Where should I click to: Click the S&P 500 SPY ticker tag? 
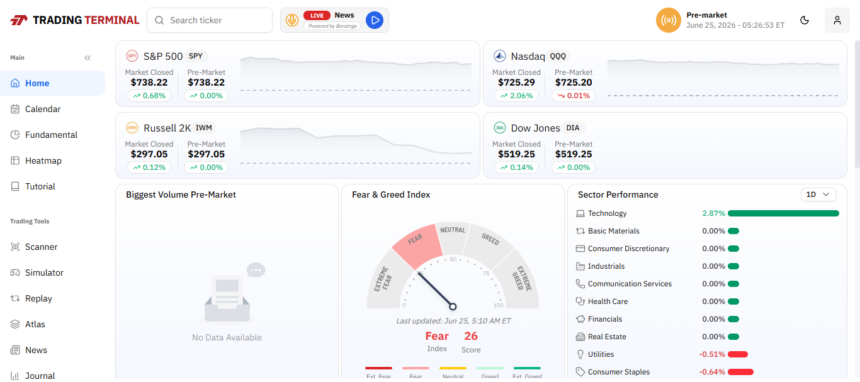click(x=196, y=56)
